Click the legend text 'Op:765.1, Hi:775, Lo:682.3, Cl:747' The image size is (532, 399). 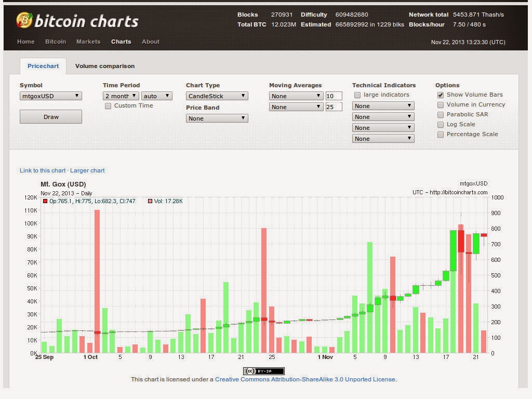click(x=92, y=201)
